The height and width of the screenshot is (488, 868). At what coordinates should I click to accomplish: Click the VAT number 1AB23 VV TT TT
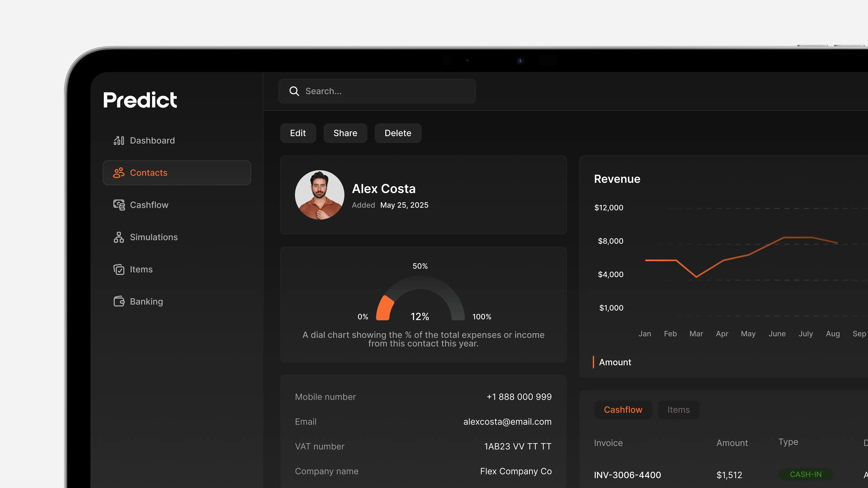518,446
